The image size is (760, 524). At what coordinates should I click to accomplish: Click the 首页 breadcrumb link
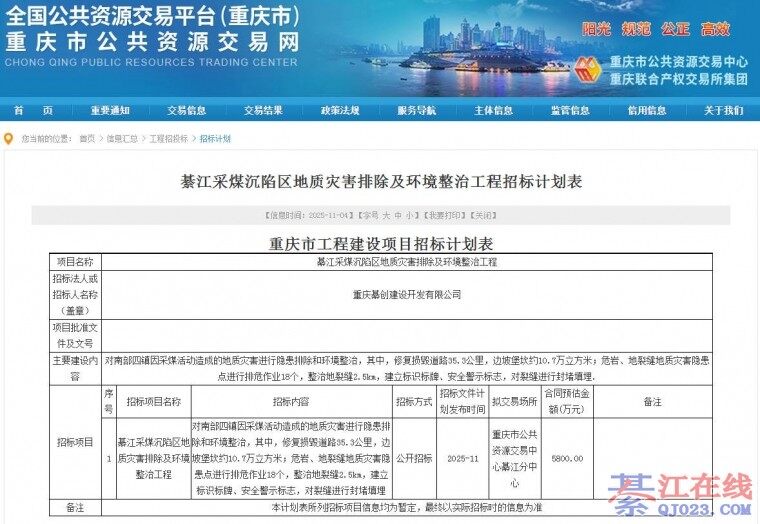coord(87,139)
